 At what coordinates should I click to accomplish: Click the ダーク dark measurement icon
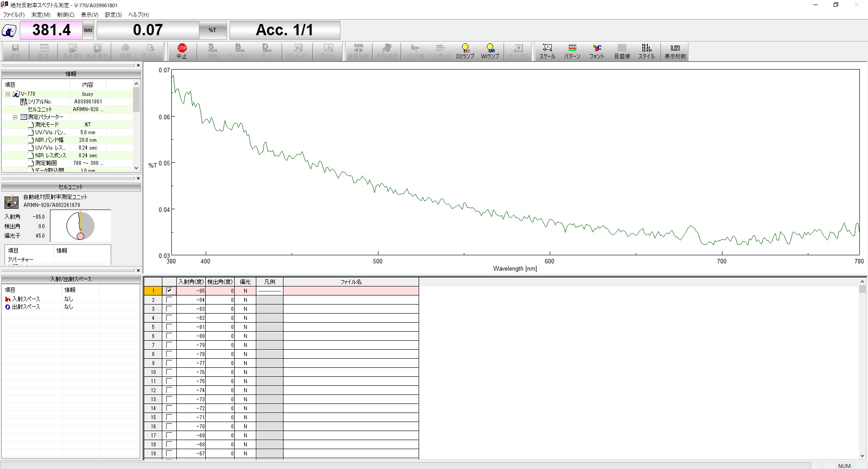pyautogui.click(x=267, y=52)
